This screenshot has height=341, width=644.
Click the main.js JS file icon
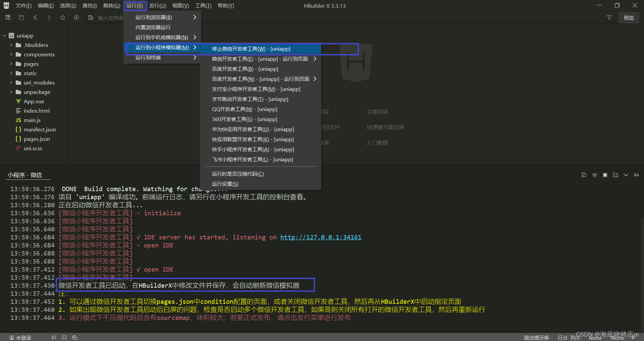point(18,120)
